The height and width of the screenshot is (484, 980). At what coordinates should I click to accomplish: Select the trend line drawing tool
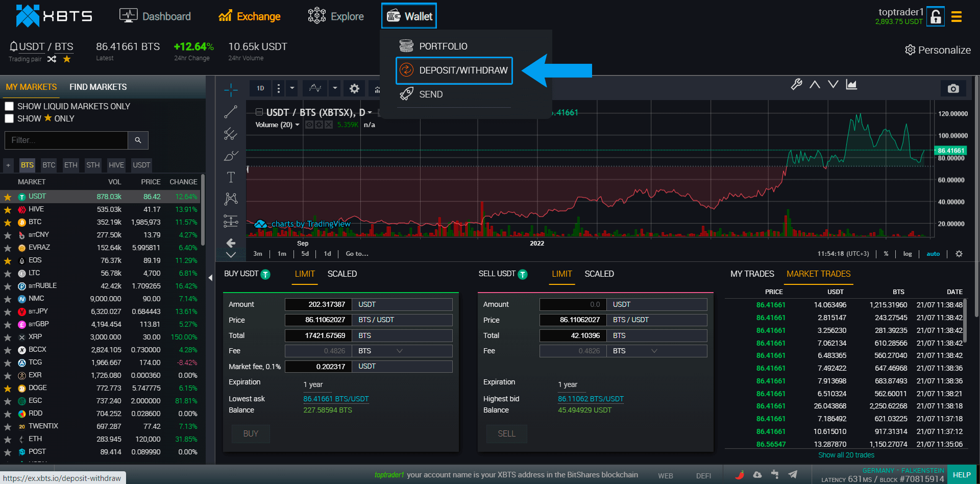tap(231, 112)
